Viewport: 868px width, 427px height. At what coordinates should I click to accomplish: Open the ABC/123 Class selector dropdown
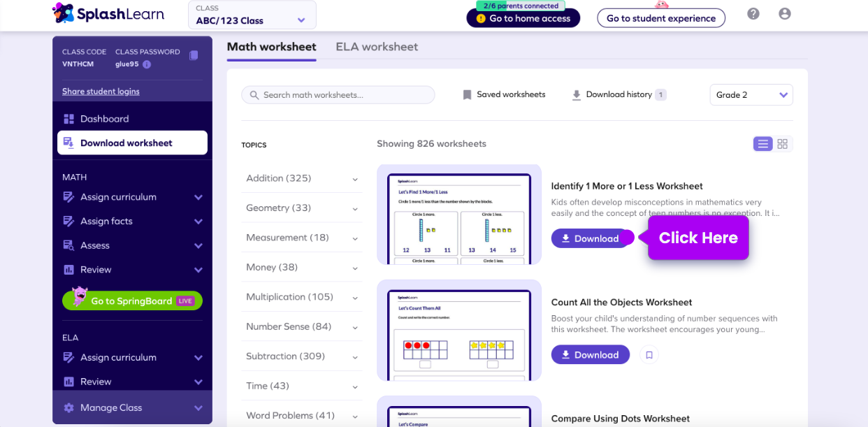click(252, 15)
